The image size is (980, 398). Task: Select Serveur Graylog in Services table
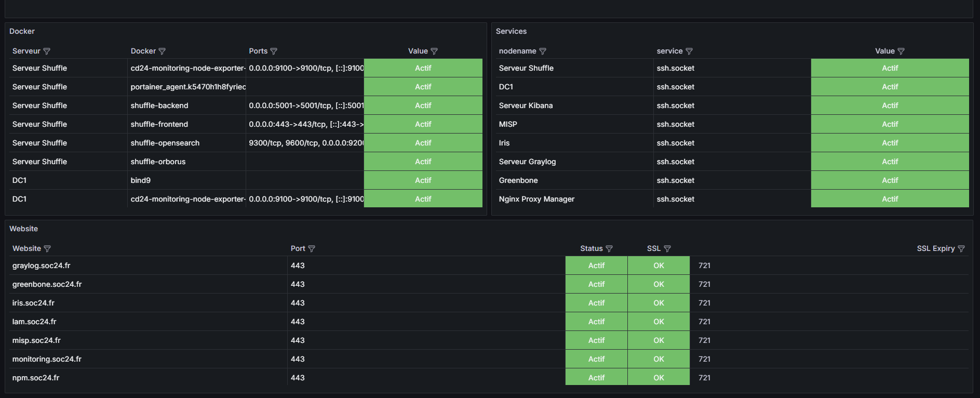pos(574,162)
